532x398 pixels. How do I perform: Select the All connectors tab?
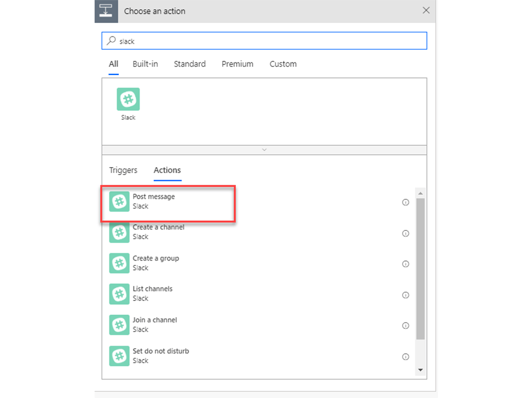[x=113, y=64]
